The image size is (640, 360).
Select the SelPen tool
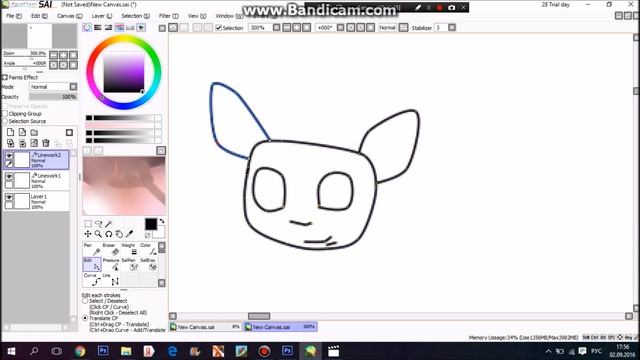[130, 264]
